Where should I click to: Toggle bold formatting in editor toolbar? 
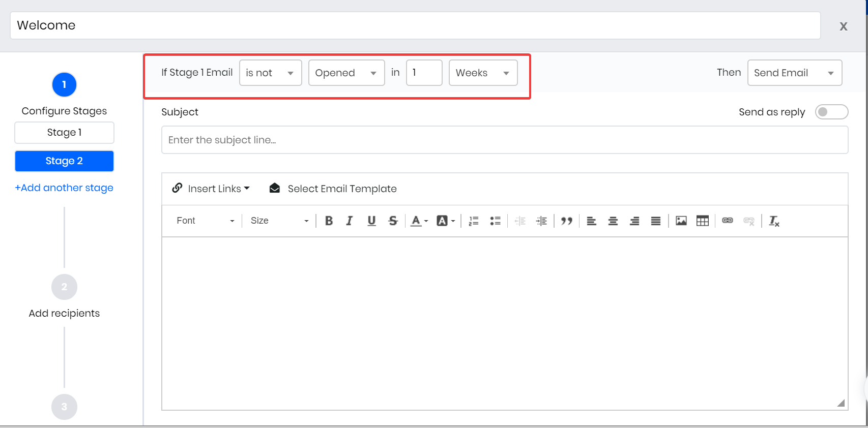tap(329, 221)
